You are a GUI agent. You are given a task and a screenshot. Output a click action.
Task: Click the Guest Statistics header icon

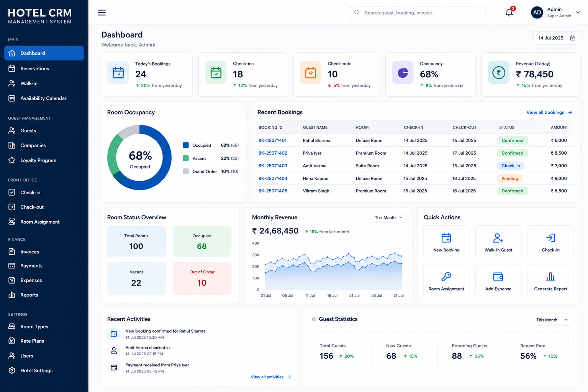(x=314, y=319)
